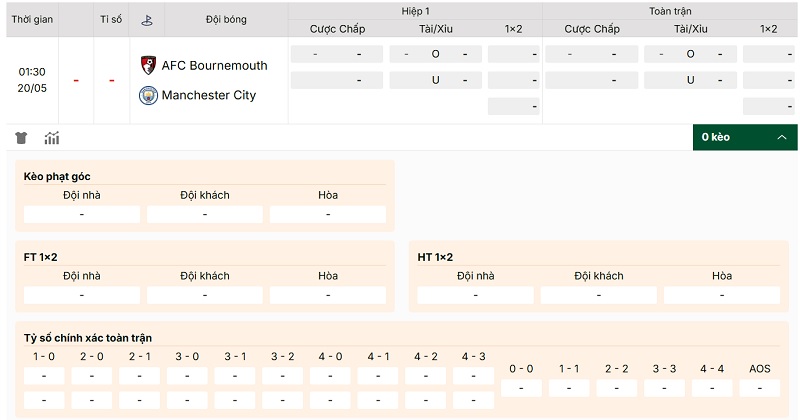Viewport: 800px width, 420px height.
Task: Click the 3 - 2 score label
Action: 283,357
